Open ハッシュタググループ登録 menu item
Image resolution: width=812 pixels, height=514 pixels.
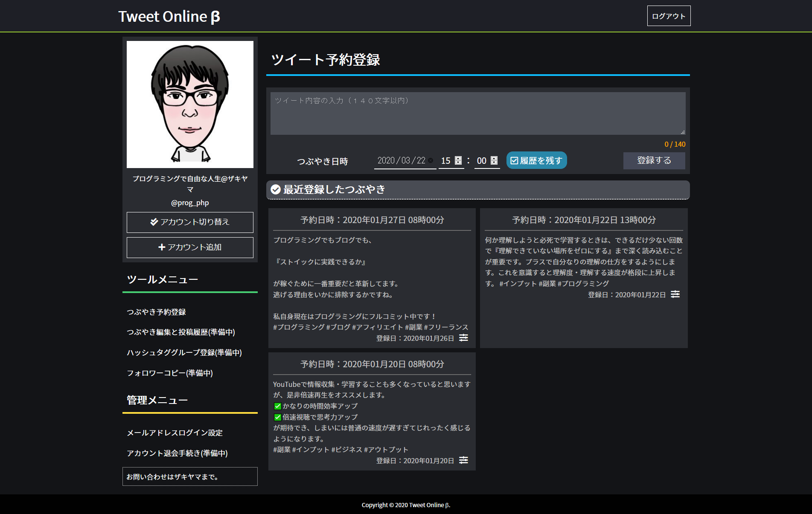(x=184, y=352)
